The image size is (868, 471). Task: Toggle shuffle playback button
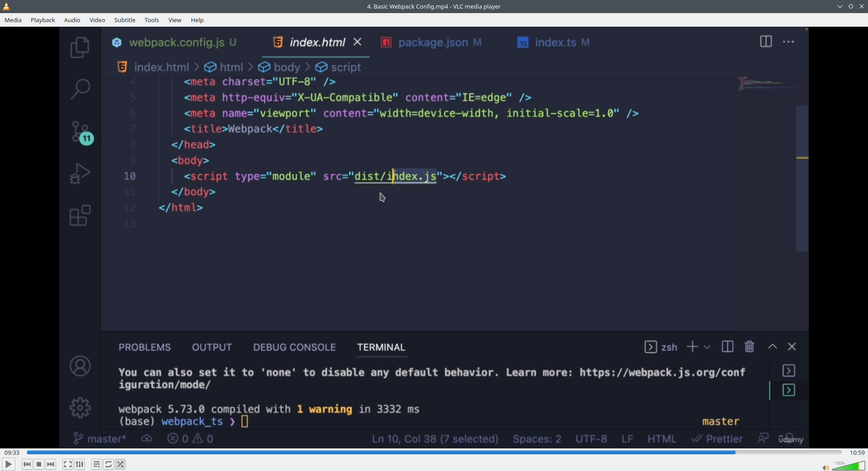coord(120,464)
